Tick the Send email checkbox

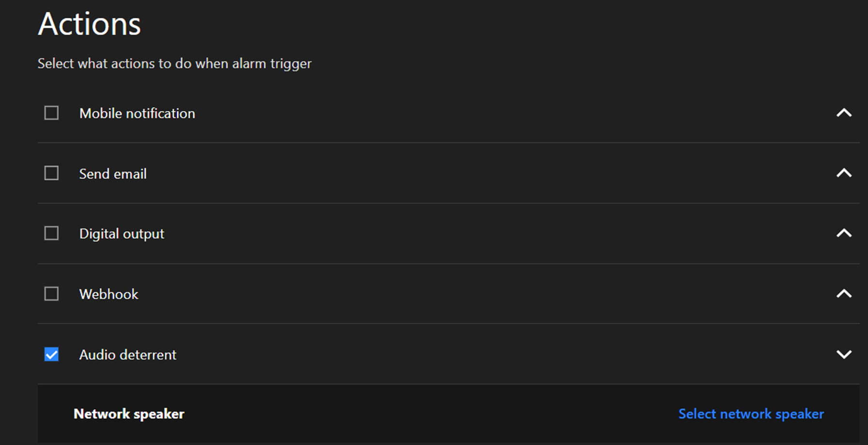[51, 173]
